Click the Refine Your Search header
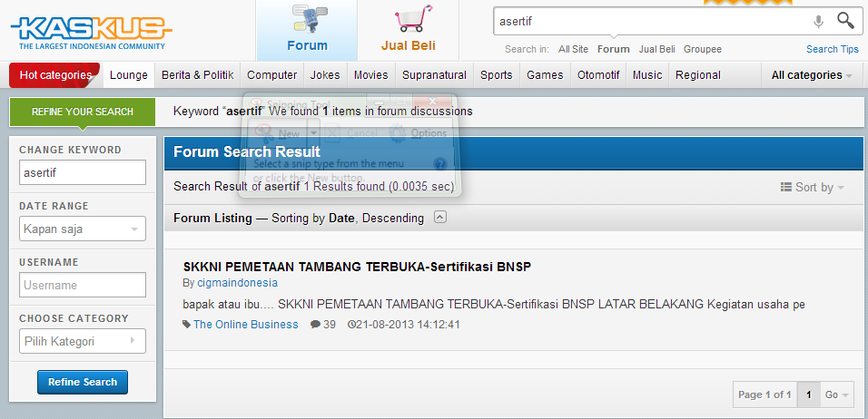The image size is (868, 419). (x=82, y=112)
